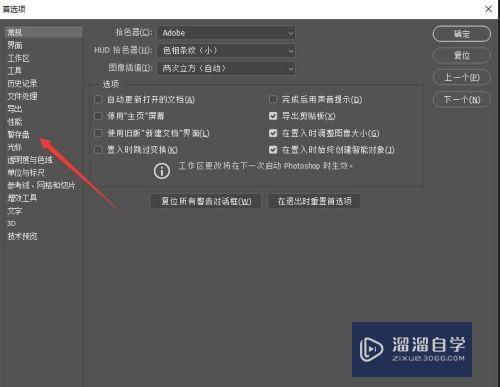Click the info icon beside the workspace notice
This screenshot has height=387, width=500.
click(x=162, y=171)
